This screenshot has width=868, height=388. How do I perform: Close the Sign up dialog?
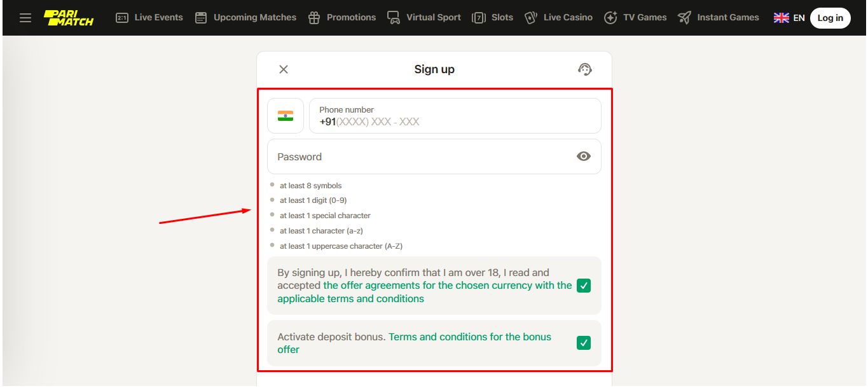pos(284,69)
